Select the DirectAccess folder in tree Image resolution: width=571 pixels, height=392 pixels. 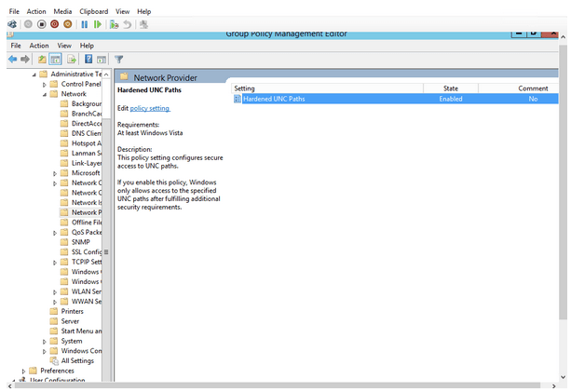(x=81, y=124)
